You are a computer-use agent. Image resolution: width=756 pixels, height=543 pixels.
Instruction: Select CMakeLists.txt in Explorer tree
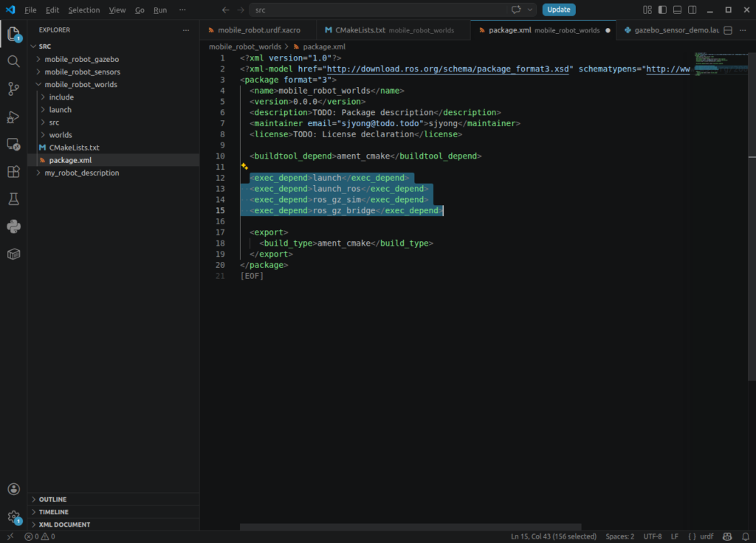click(x=113, y=148)
